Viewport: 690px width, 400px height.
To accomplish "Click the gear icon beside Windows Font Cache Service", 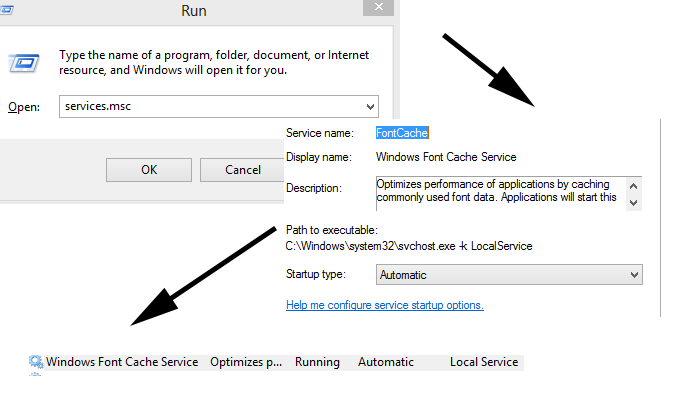I will (x=36, y=362).
